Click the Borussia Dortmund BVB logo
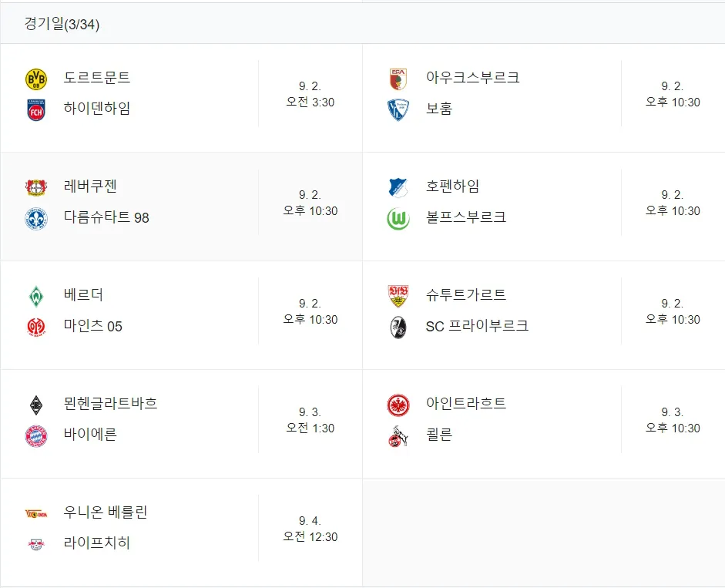 (x=36, y=79)
